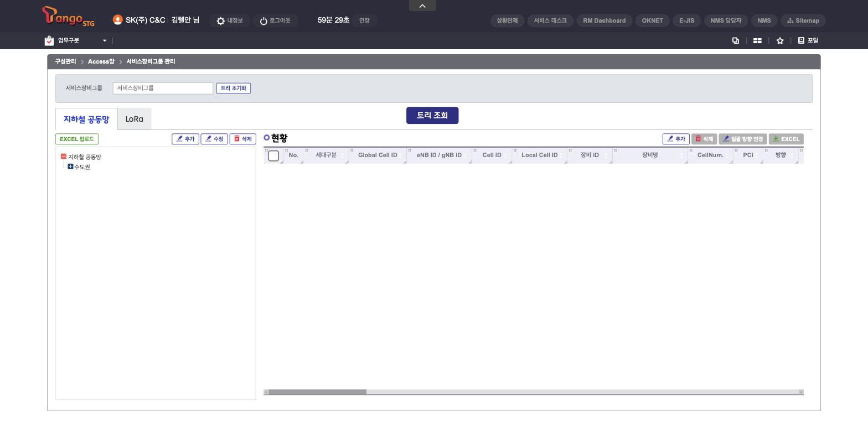
Task: Switch to the 지하철 공동망 tab
Action: [x=86, y=119]
